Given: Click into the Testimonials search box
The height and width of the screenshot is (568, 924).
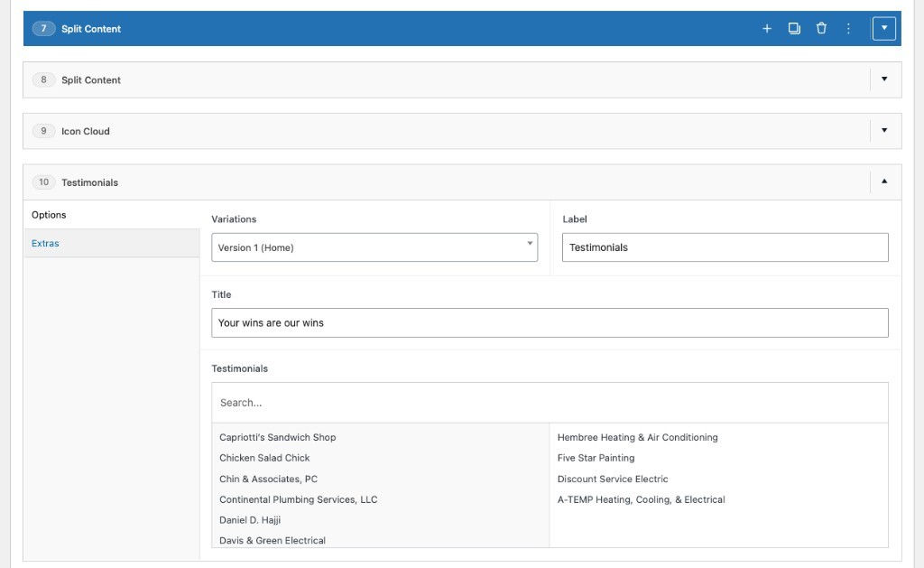Looking at the screenshot, I should tap(550, 402).
